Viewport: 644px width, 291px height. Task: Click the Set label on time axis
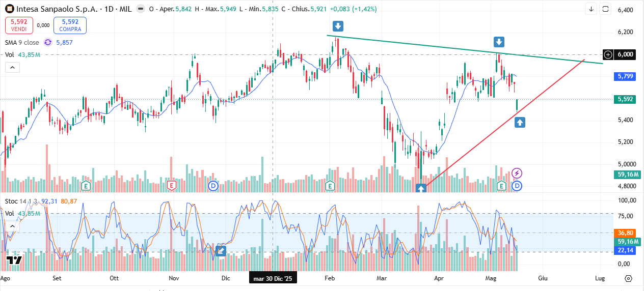click(57, 278)
